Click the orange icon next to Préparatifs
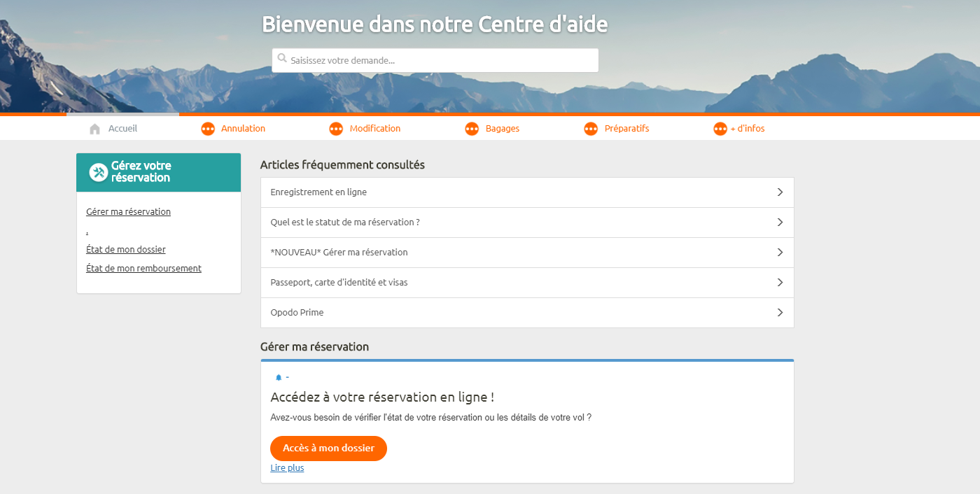This screenshot has height=494, width=980. click(591, 129)
